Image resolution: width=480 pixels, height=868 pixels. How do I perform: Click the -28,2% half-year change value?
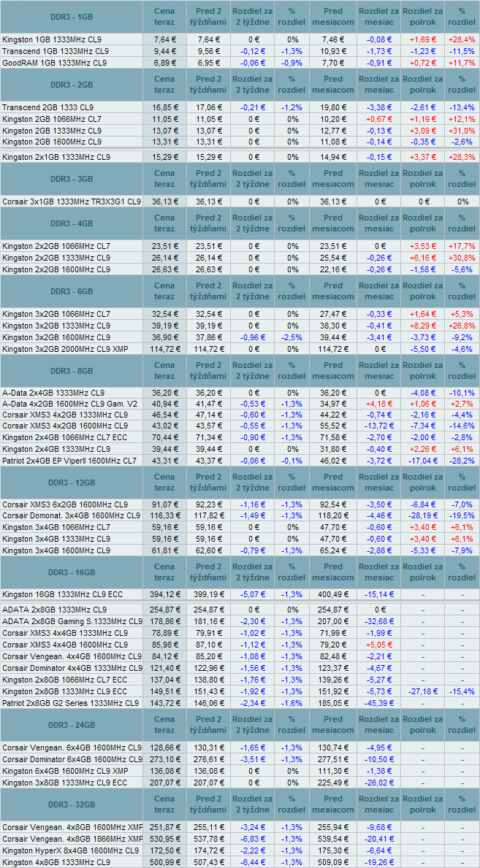(x=462, y=460)
